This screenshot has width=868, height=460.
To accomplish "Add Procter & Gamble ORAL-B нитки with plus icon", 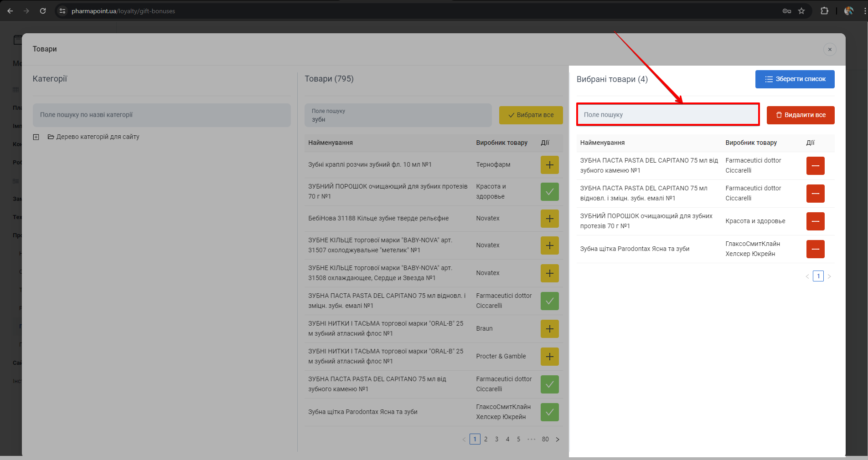I will tap(549, 357).
